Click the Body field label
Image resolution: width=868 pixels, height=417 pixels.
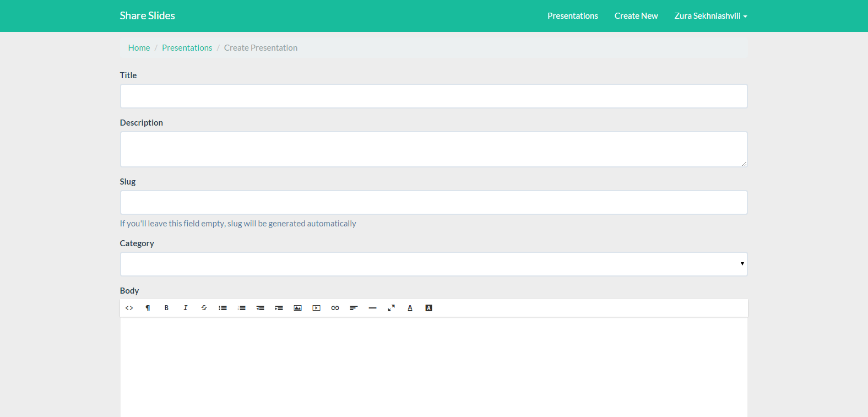tap(129, 291)
